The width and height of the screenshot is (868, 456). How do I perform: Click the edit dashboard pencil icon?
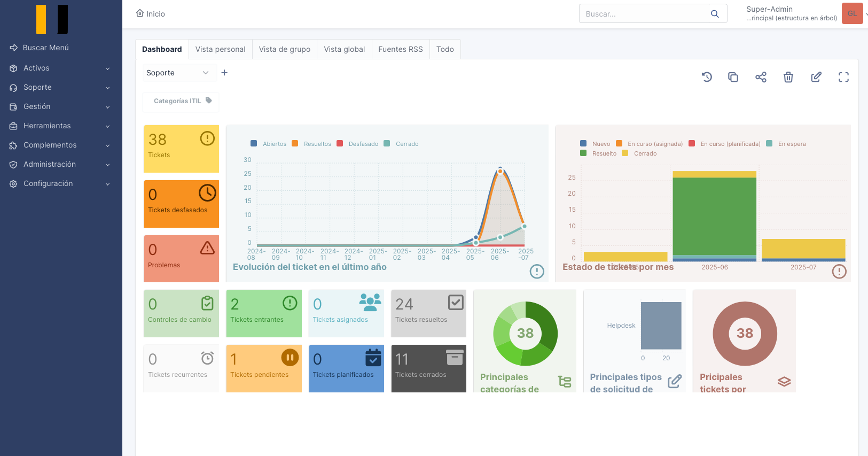pos(816,77)
